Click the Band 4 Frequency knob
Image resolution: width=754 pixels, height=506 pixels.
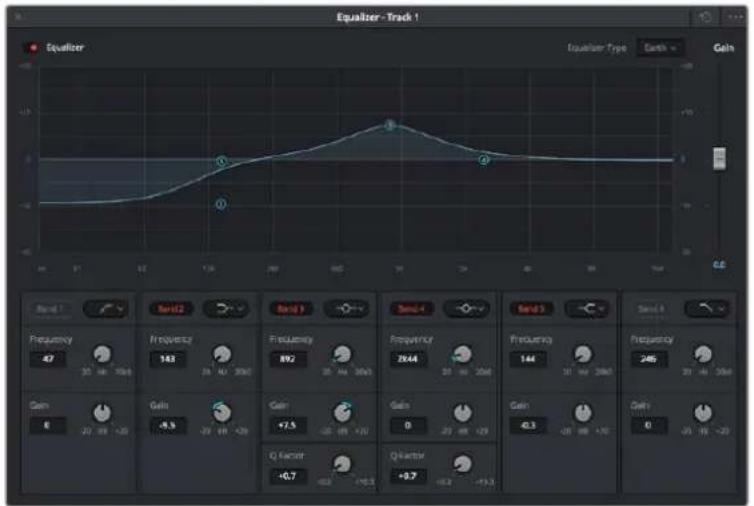pos(463,354)
